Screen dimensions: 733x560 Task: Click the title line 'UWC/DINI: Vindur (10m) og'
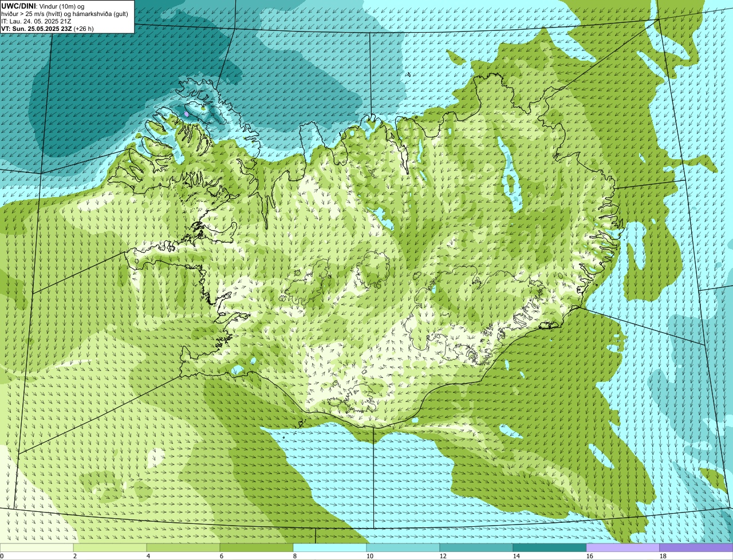click(x=43, y=6)
